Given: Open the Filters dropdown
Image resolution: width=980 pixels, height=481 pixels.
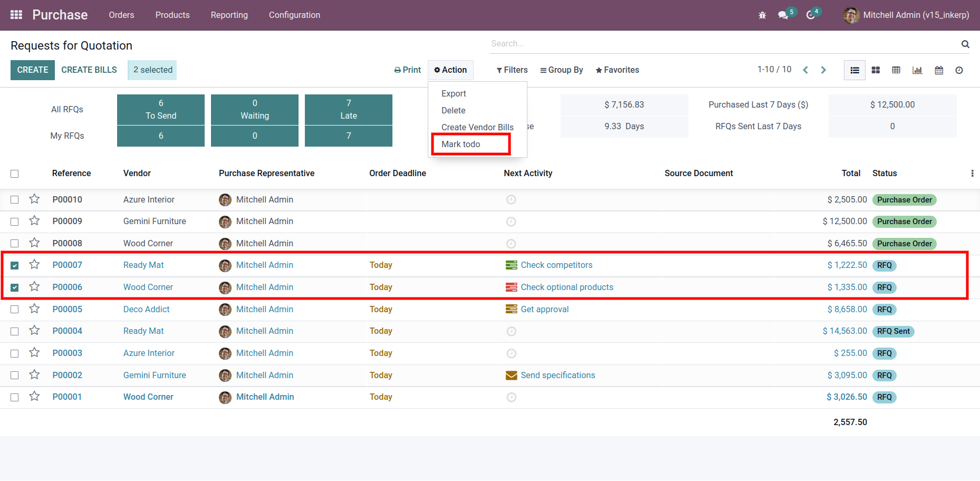Looking at the screenshot, I should point(512,70).
